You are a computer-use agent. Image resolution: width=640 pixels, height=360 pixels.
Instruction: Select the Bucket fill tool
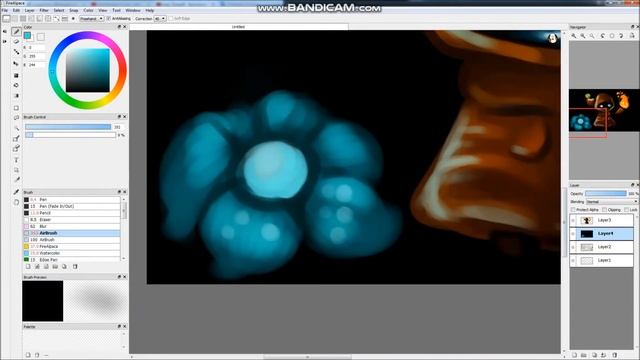point(16,85)
